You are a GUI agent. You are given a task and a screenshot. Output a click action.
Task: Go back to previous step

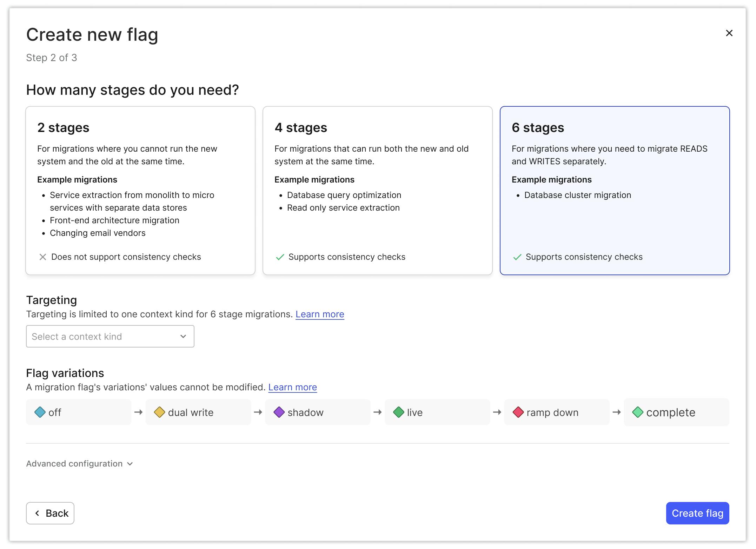[50, 513]
